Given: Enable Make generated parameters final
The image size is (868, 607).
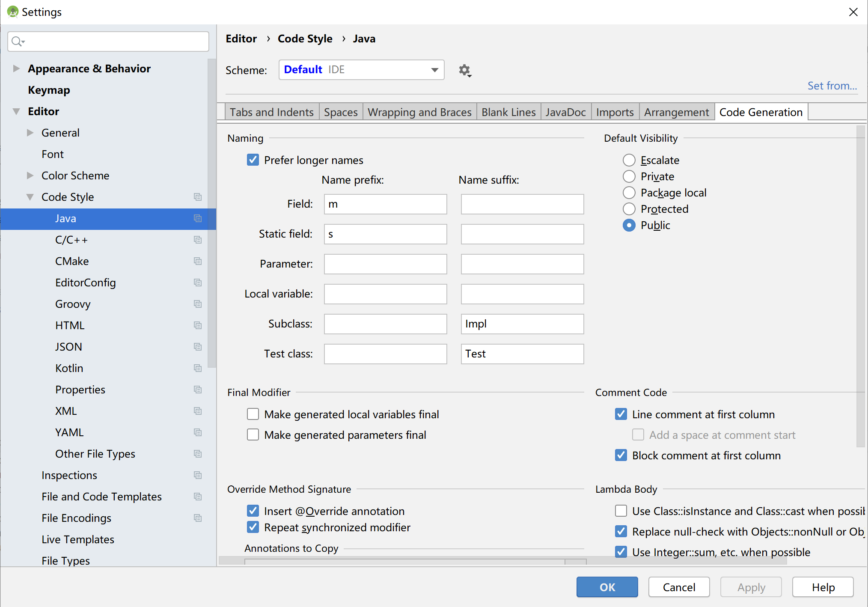Looking at the screenshot, I should click(253, 435).
